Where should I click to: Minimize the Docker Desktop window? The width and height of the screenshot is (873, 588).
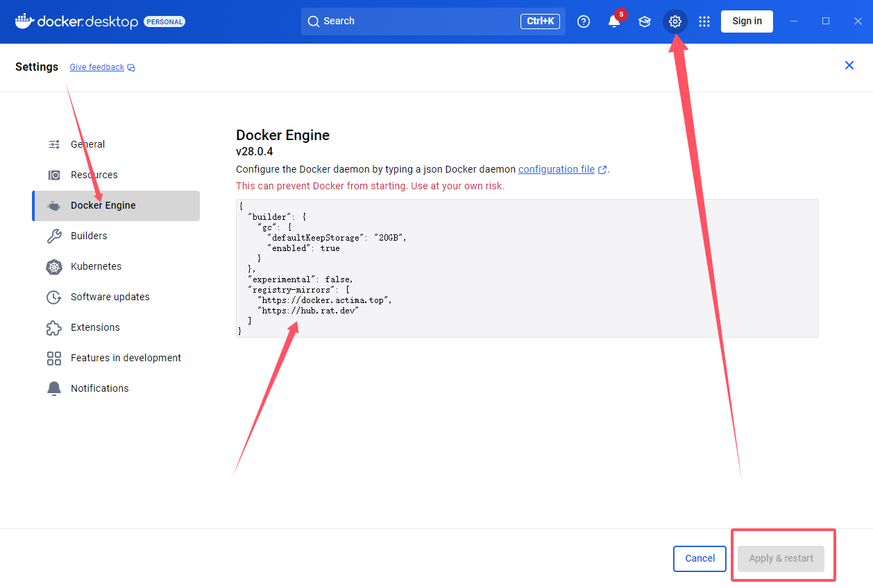point(794,21)
